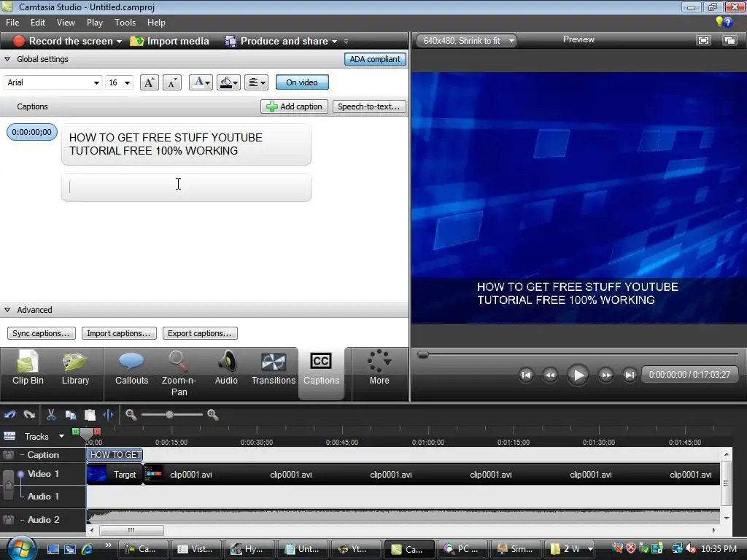Screen dimensions: 747x560
Task: Collapse the Advanced section
Action: click(x=7, y=310)
